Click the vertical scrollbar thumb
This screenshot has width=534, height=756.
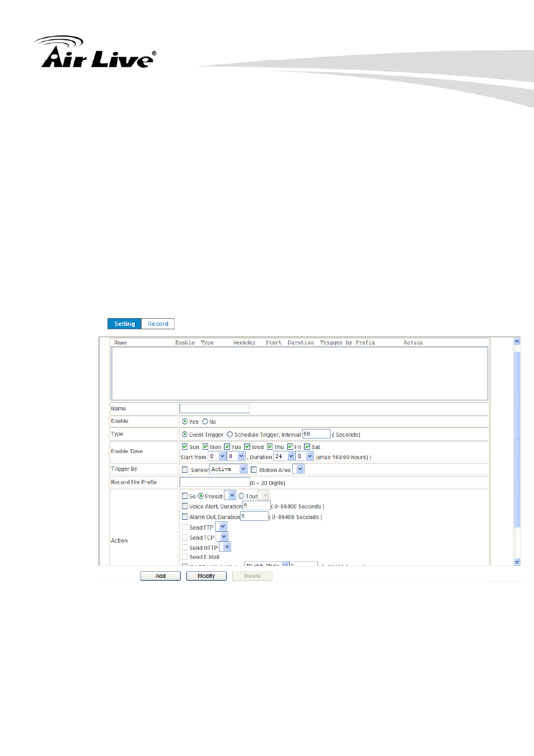point(517,440)
